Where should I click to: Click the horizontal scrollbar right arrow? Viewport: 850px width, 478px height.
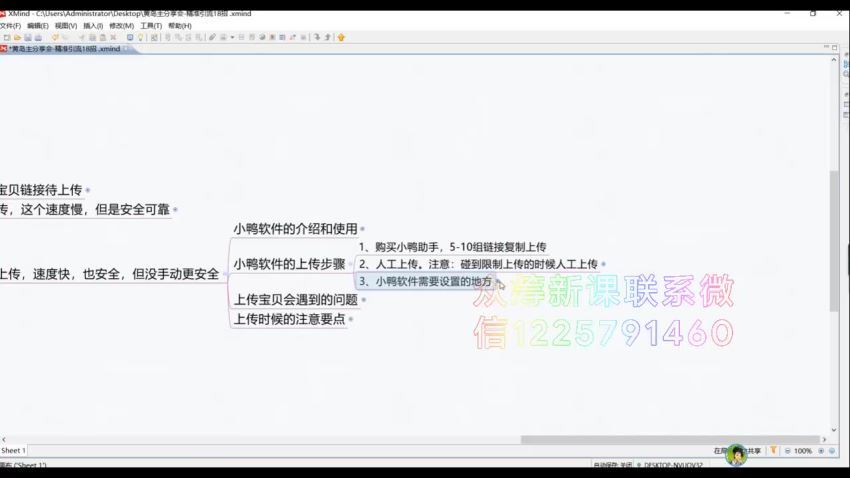coord(825,440)
